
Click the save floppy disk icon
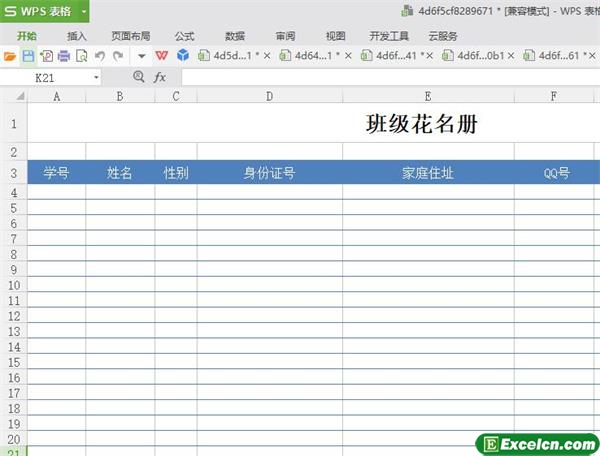coord(28,56)
